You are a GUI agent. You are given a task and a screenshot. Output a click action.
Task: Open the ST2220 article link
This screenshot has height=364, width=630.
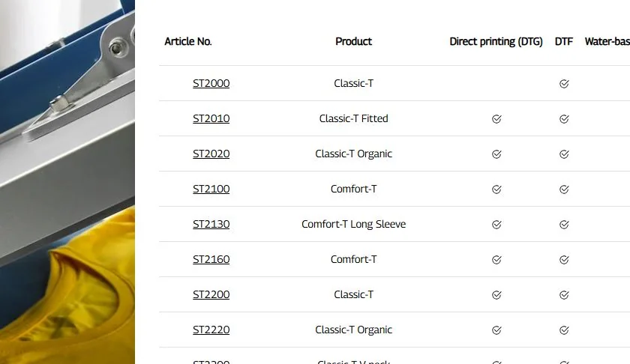click(x=211, y=330)
